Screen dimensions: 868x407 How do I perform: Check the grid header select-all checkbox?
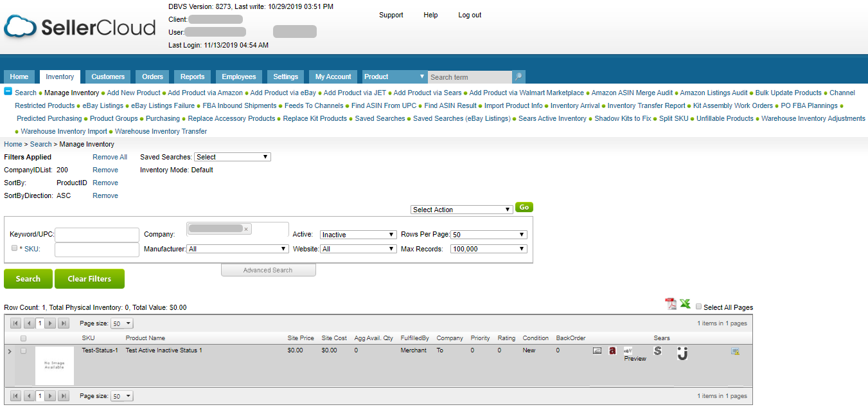[24, 338]
